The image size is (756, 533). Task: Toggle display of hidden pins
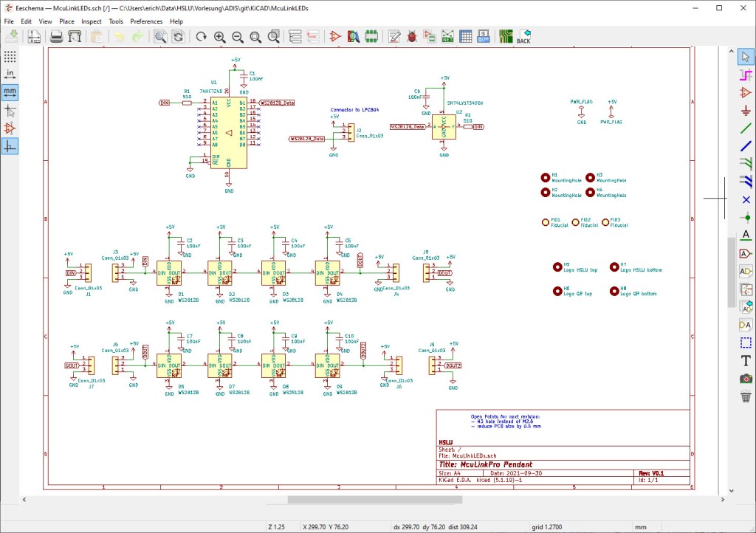click(x=10, y=127)
